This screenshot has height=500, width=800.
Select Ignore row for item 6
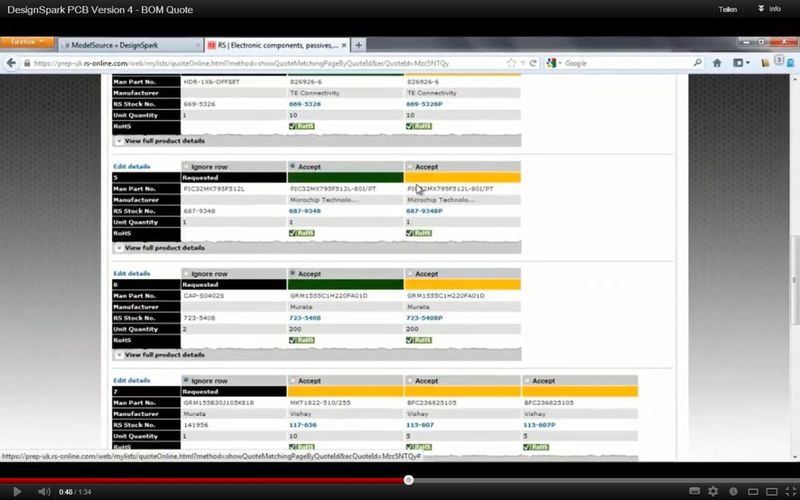tap(186, 273)
